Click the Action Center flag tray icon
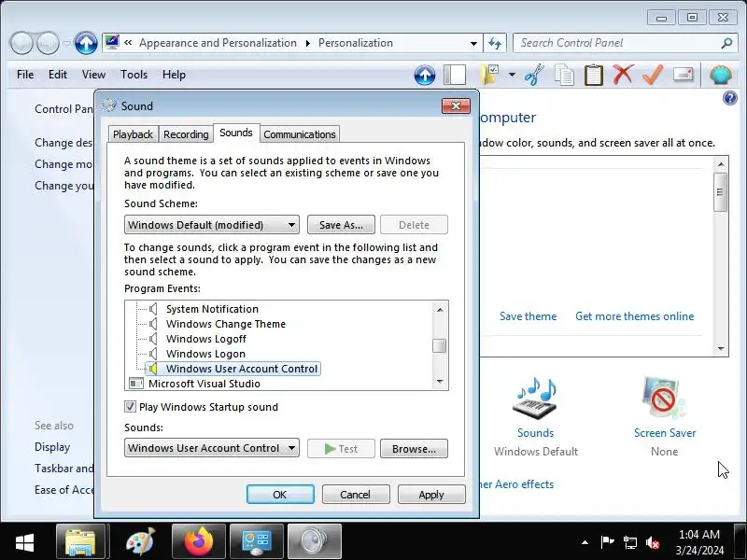The image size is (747, 560). (x=607, y=542)
